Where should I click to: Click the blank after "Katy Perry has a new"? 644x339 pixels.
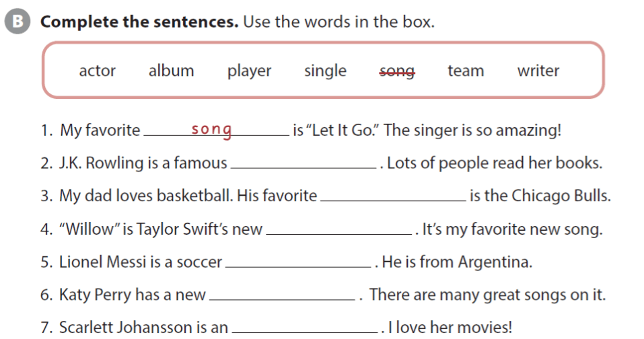pyautogui.click(x=282, y=295)
